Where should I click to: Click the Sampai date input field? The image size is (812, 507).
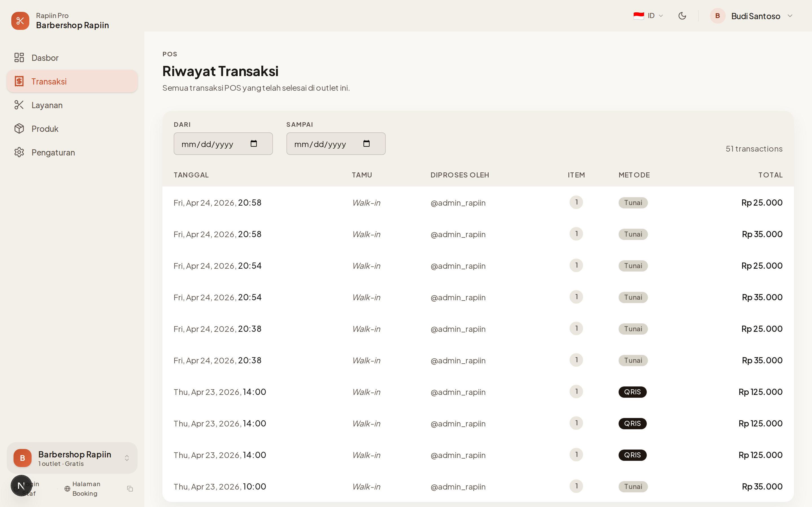pos(321,144)
